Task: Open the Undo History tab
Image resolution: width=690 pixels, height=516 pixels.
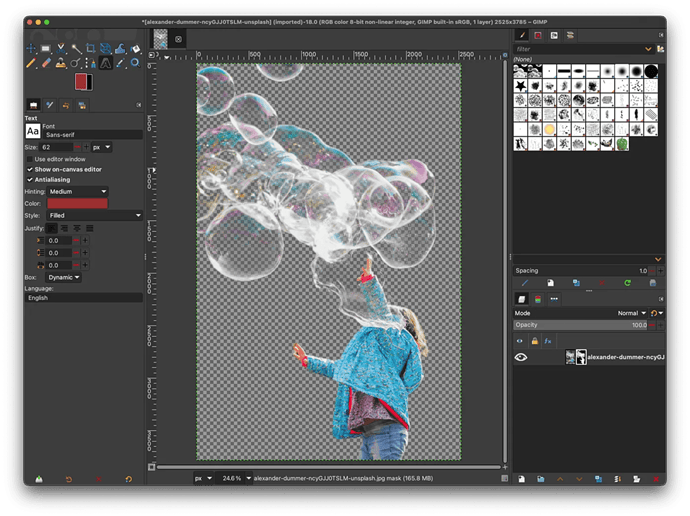Action: click(x=66, y=105)
